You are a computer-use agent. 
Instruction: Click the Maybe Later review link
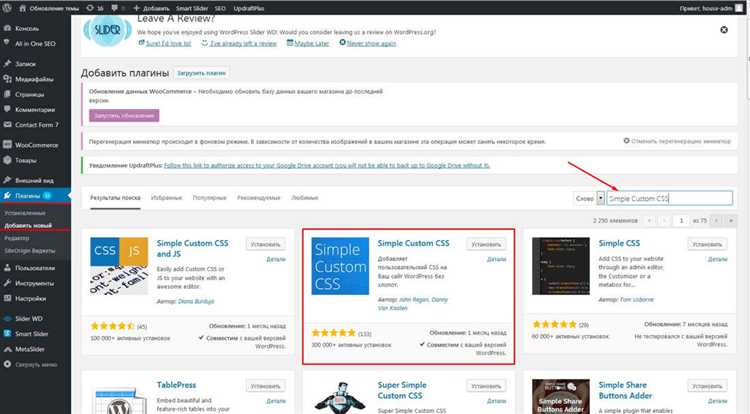point(311,44)
